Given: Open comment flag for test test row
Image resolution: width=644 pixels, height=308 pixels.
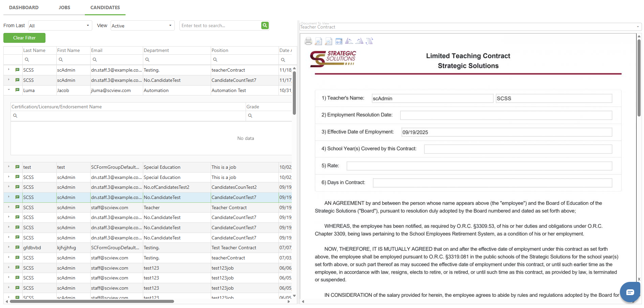Looking at the screenshot, I should point(17,167).
